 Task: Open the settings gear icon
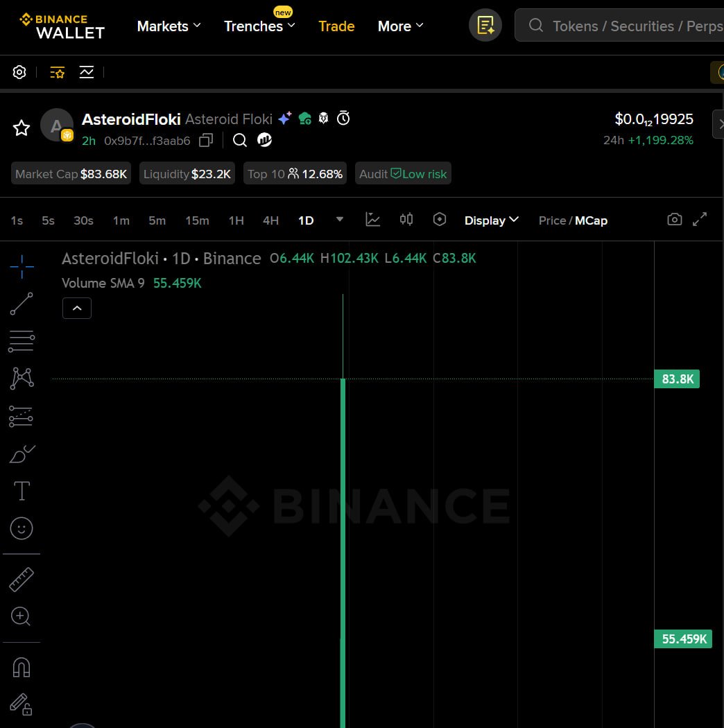click(19, 72)
